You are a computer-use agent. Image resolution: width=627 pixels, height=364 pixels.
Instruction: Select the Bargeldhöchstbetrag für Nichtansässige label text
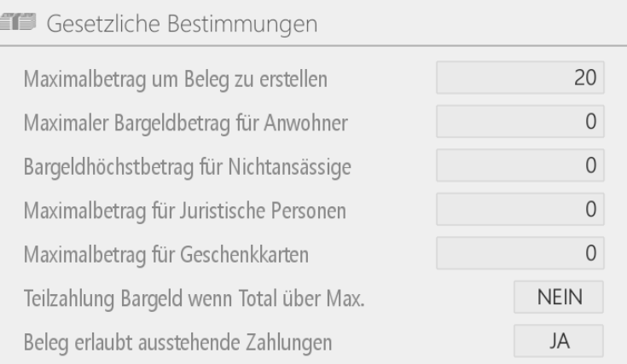point(187,167)
